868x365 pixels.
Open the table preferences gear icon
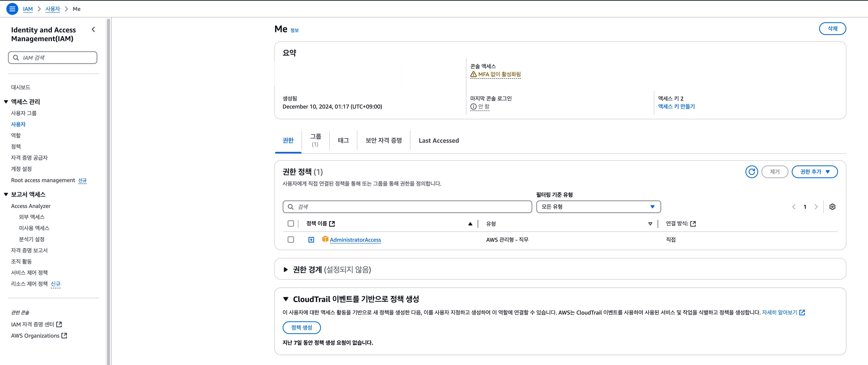(832, 207)
